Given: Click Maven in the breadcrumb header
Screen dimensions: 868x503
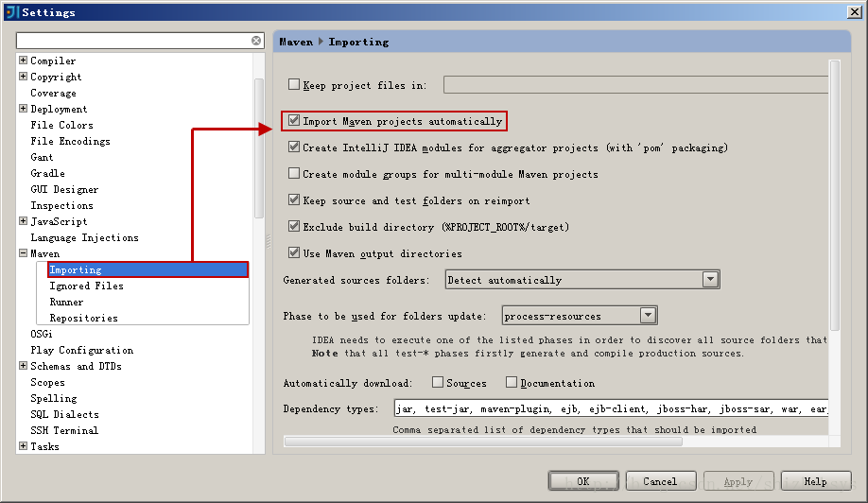Looking at the screenshot, I should (x=296, y=42).
